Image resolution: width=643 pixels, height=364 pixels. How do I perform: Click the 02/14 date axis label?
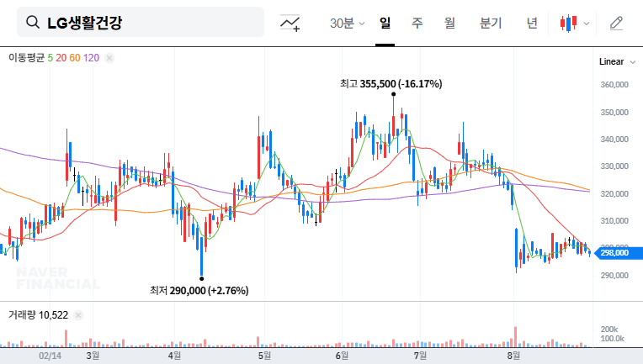(x=50, y=356)
